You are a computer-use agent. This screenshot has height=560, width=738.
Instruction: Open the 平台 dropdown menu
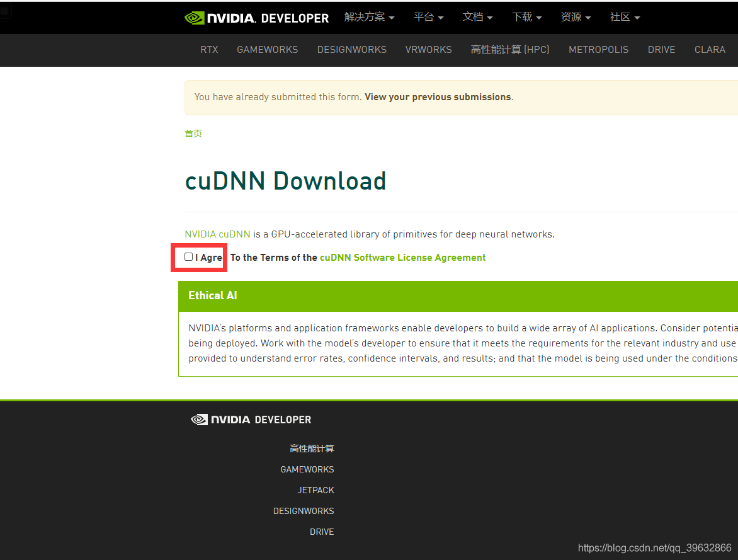(428, 17)
